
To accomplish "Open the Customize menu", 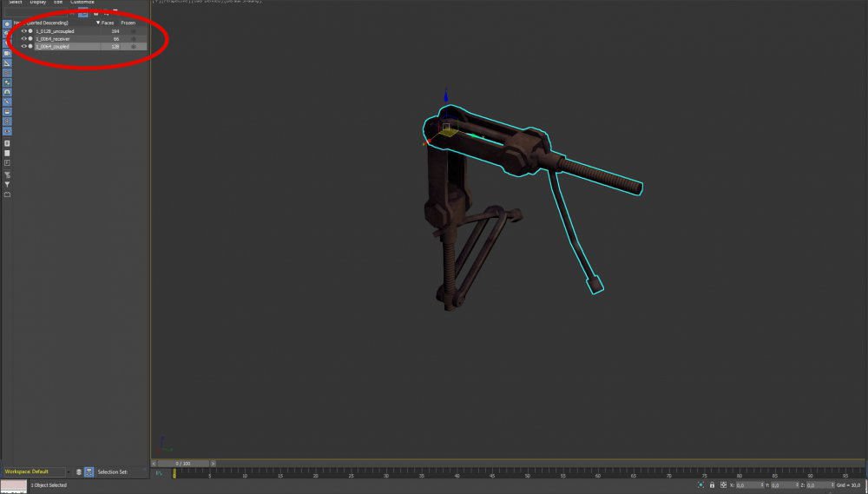I will click(82, 3).
